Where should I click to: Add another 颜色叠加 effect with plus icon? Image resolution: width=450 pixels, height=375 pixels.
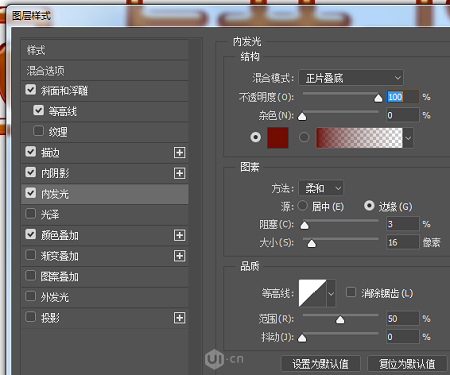[x=179, y=235]
